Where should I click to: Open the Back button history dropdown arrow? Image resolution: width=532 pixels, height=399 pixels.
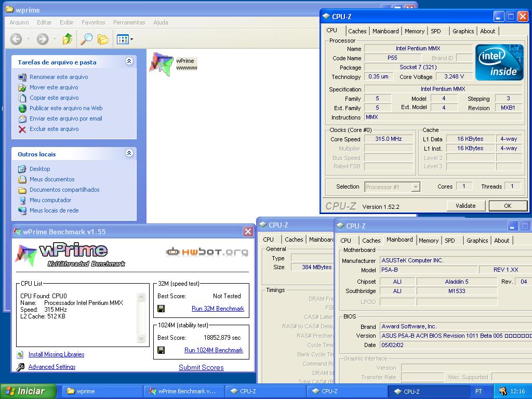pyautogui.click(x=28, y=39)
